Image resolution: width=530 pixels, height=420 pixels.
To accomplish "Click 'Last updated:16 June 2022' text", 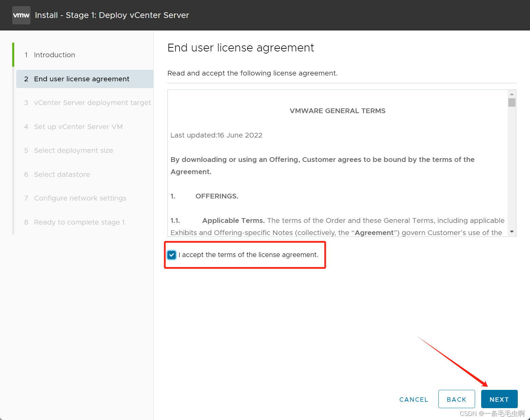I will pyautogui.click(x=216, y=135).
